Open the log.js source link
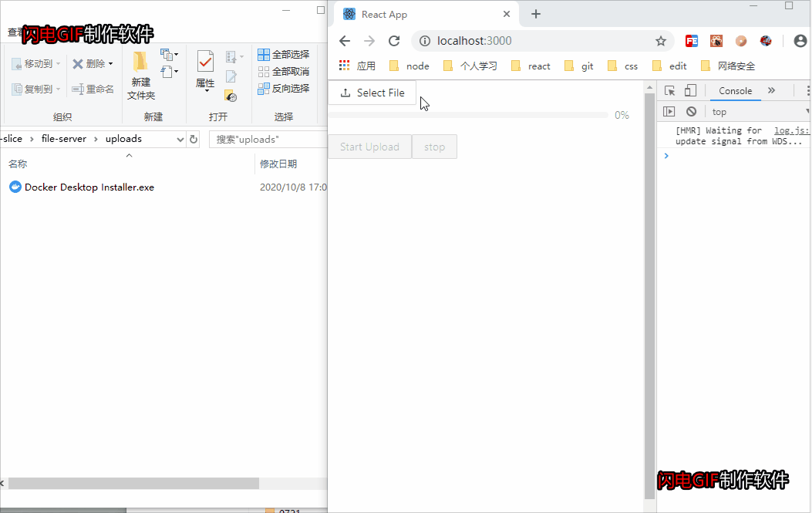Screen dimensions: 812x513 click(792, 130)
